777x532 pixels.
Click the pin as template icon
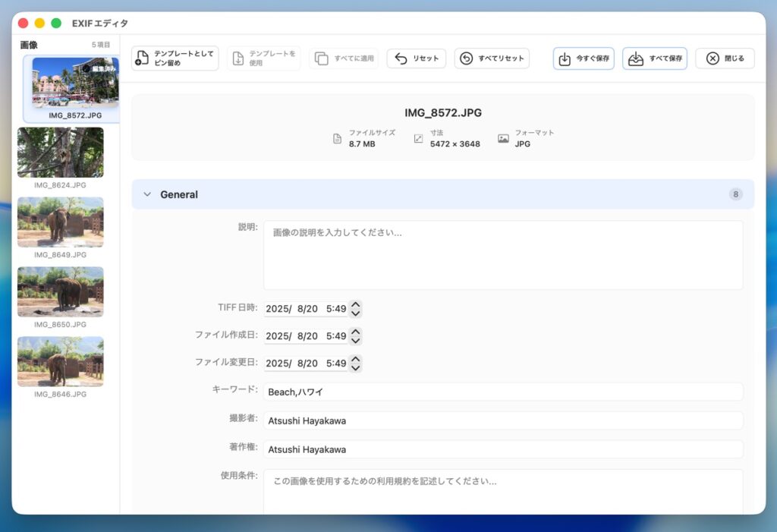coord(142,58)
